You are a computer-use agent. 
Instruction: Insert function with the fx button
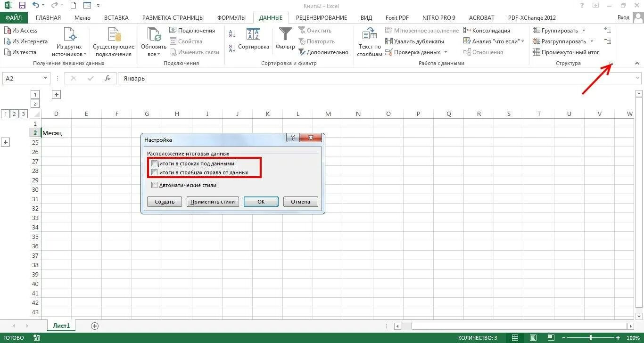[x=107, y=78]
